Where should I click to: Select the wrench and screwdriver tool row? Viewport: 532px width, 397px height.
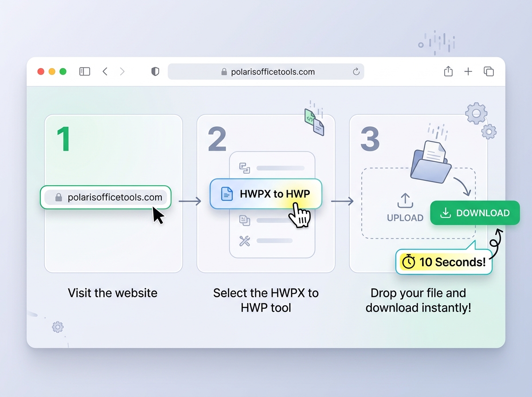click(x=266, y=241)
